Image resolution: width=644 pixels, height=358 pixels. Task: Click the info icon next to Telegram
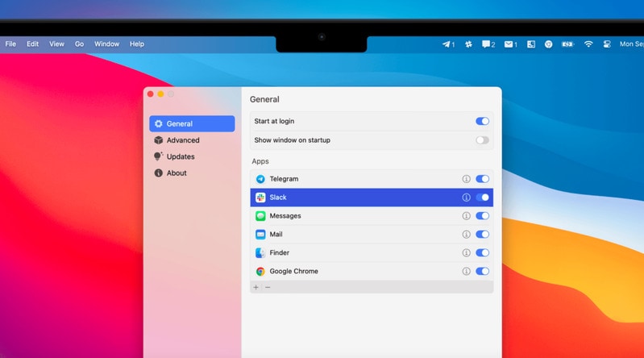pyautogui.click(x=466, y=179)
